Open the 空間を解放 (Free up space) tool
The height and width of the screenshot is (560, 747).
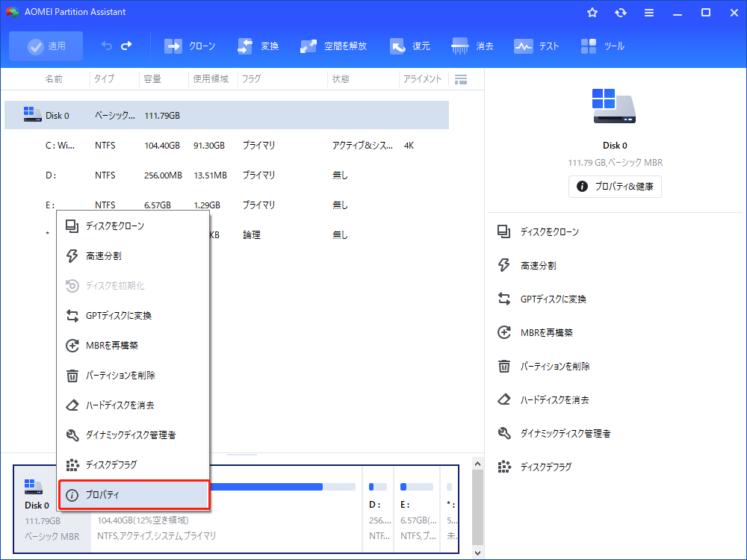pos(333,46)
